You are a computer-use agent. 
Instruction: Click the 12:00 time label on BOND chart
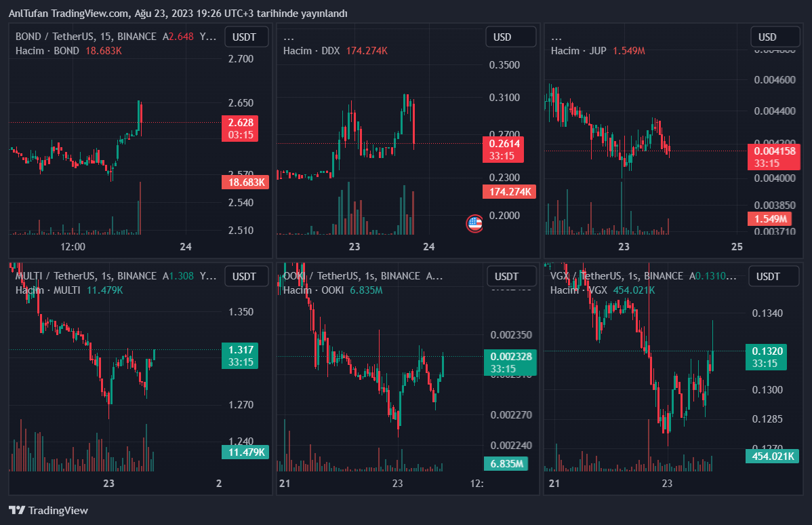coord(73,246)
